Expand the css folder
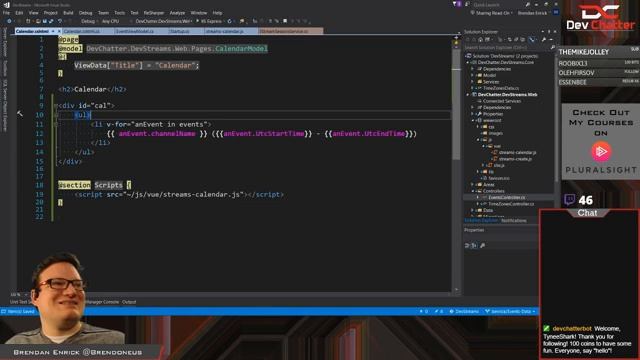Screen dimensions: 640x360 (x=478, y=127)
